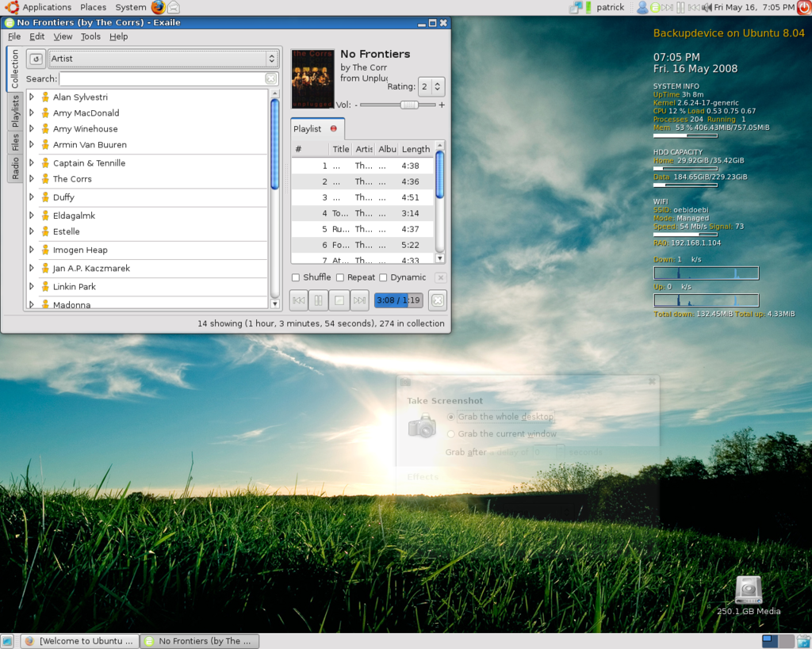Screen dimensions: 812x649
Task: Switch to the Playlists side tab
Action: click(x=14, y=111)
